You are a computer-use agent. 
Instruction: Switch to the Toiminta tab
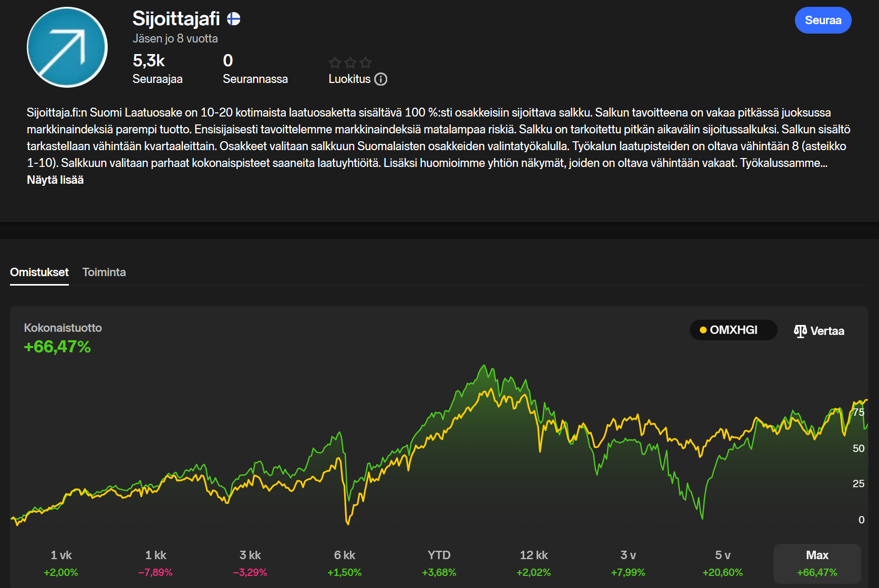(x=104, y=272)
